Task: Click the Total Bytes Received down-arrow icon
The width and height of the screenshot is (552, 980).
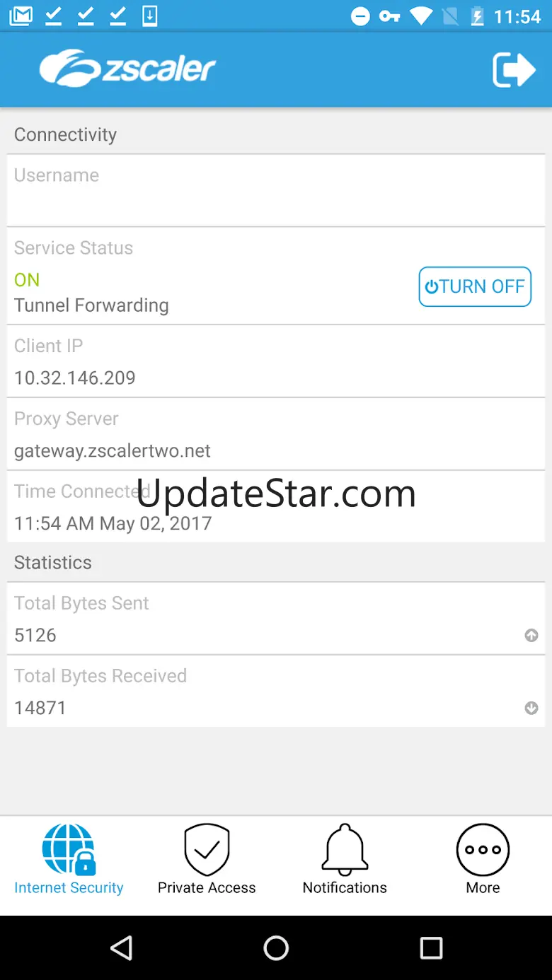Action: click(531, 708)
